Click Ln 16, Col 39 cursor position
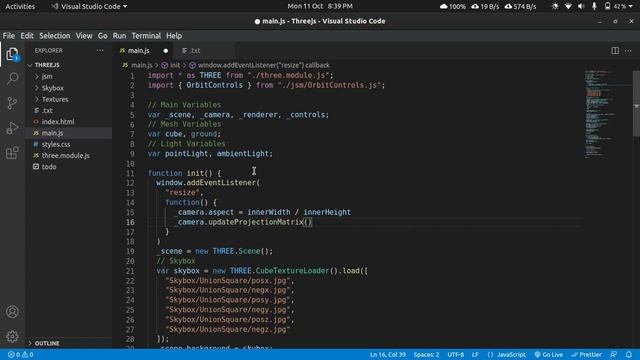The height and width of the screenshot is (360, 640). tap(388, 355)
